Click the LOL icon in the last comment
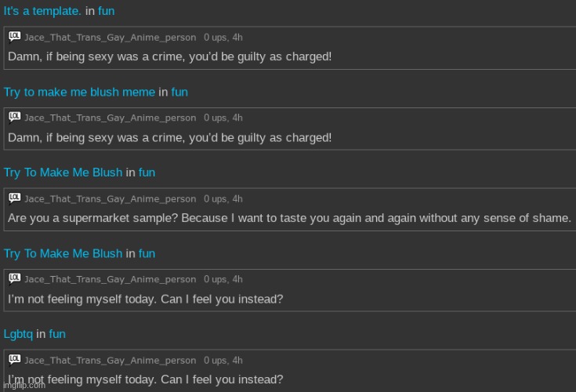 tap(15, 359)
